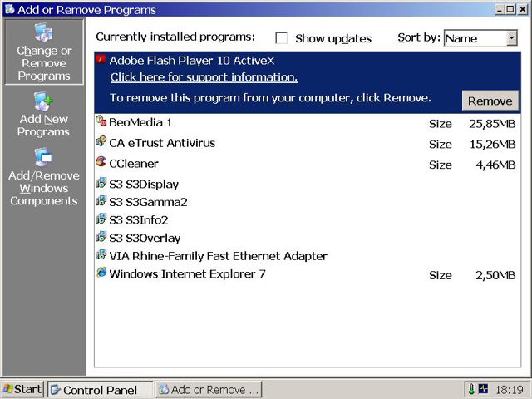The width and height of the screenshot is (532, 399).
Task: Select CCleaner entry
Action: tap(308, 164)
